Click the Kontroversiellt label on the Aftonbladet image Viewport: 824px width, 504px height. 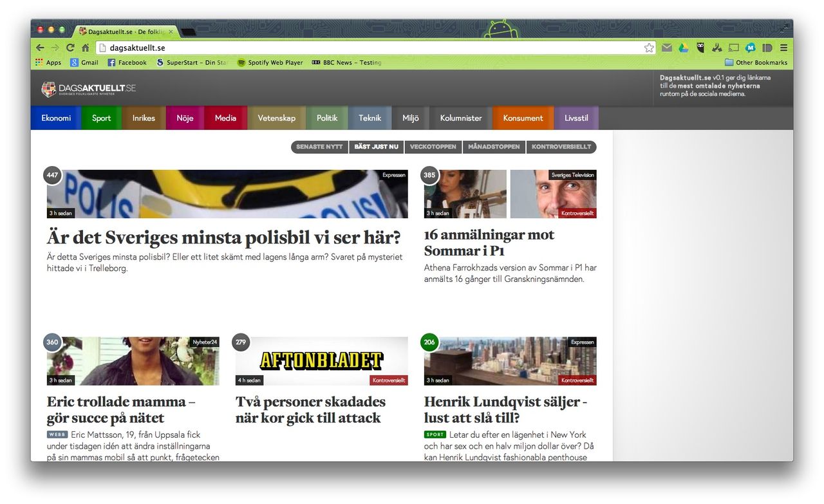(389, 380)
